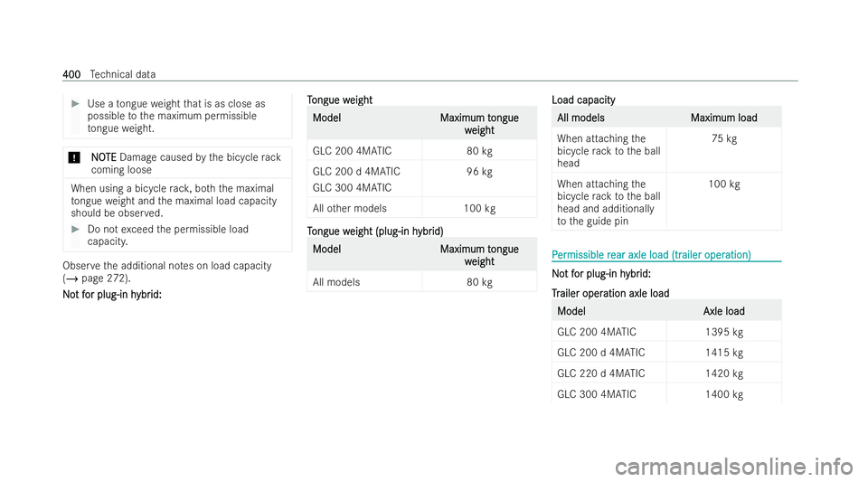Click the NOTE exclamation warning icon
868x482 pixels.
click(x=74, y=157)
